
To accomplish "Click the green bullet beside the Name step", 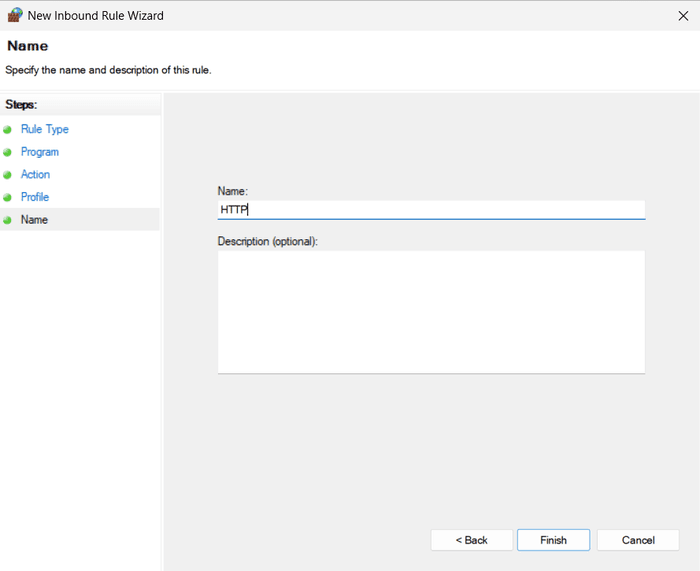I will pyautogui.click(x=8, y=220).
